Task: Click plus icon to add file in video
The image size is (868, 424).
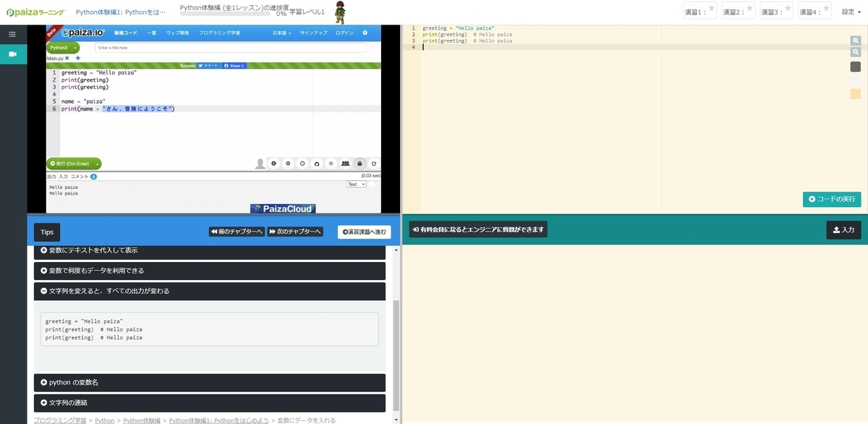Action: 77,58
